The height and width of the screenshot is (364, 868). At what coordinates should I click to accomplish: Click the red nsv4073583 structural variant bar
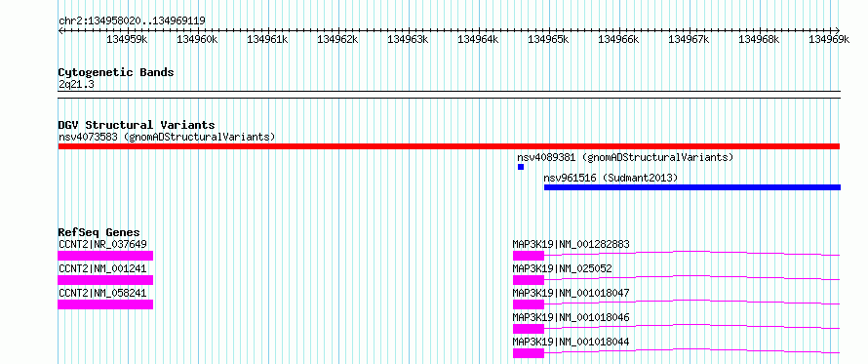pyautogui.click(x=449, y=146)
